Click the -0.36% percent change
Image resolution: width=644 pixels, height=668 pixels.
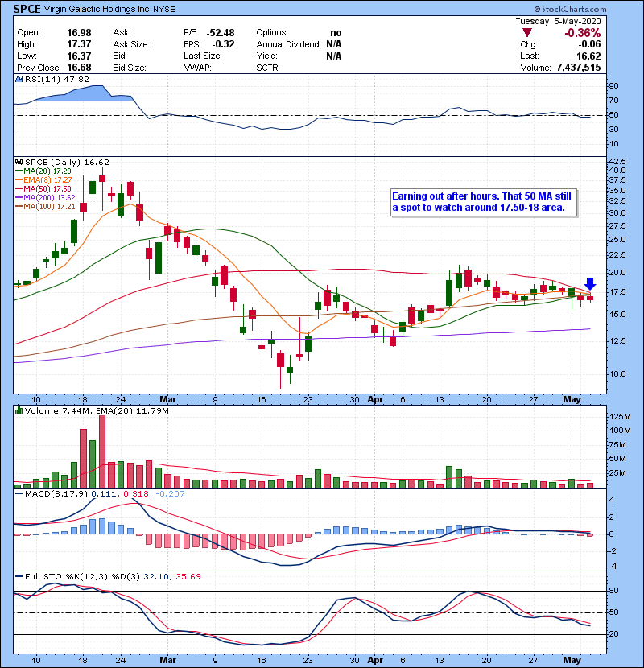click(582, 33)
